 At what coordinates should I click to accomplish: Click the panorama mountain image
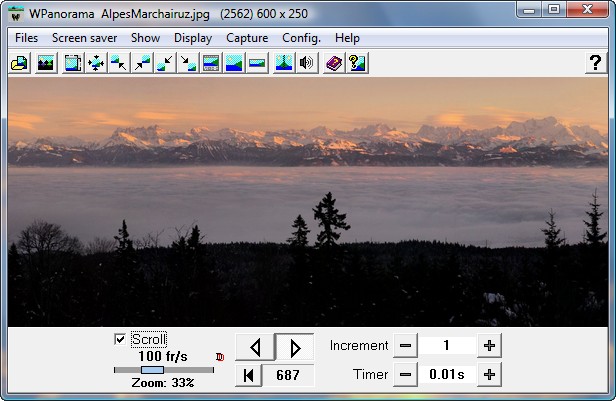click(308, 201)
